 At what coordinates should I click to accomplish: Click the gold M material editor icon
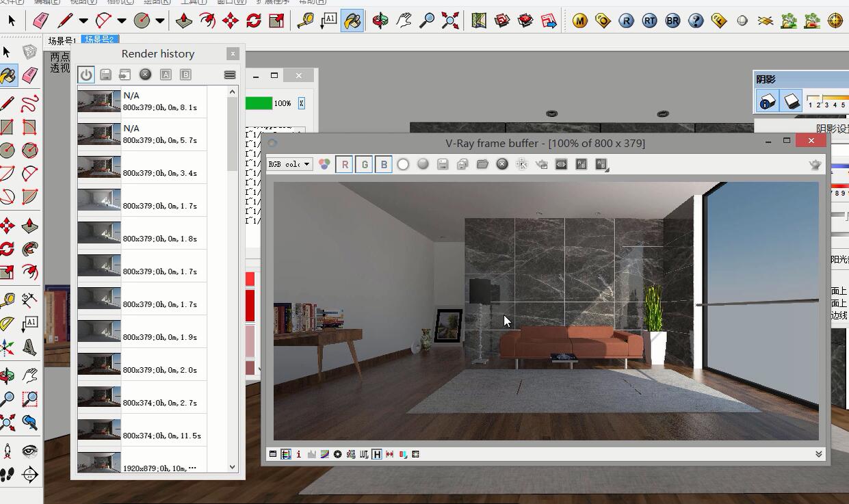tap(580, 21)
